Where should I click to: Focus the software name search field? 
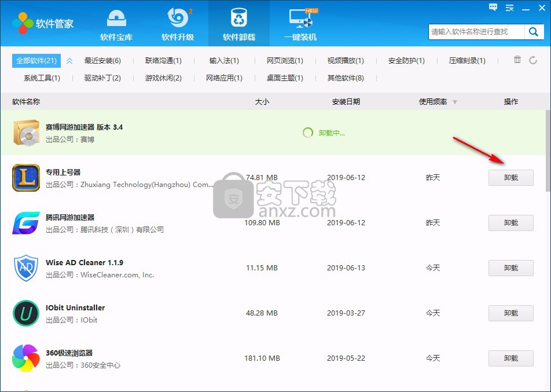tap(477, 32)
